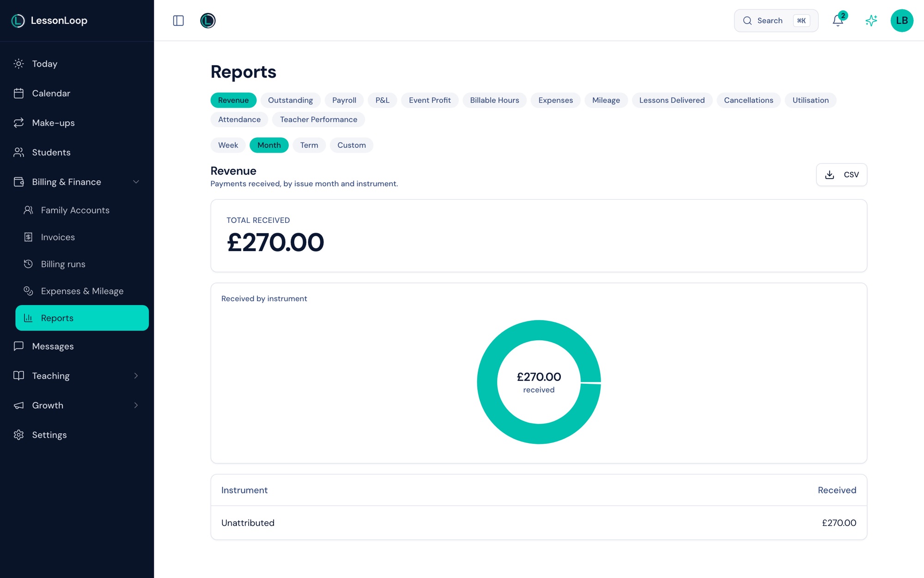Switch to the Revenue report tab

(x=233, y=100)
